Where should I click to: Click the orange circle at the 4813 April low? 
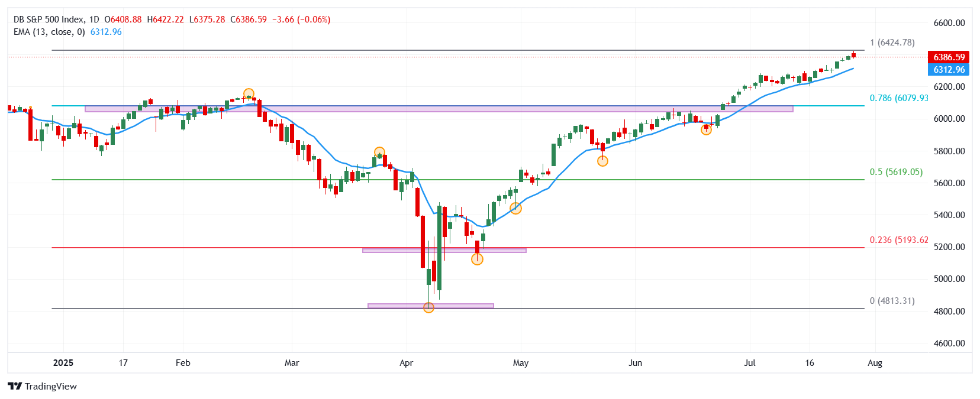[429, 307]
